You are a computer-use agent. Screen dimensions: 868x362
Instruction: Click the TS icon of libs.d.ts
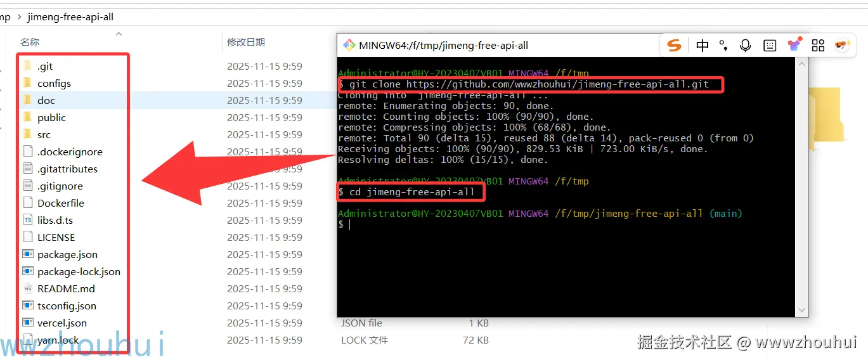click(x=27, y=220)
